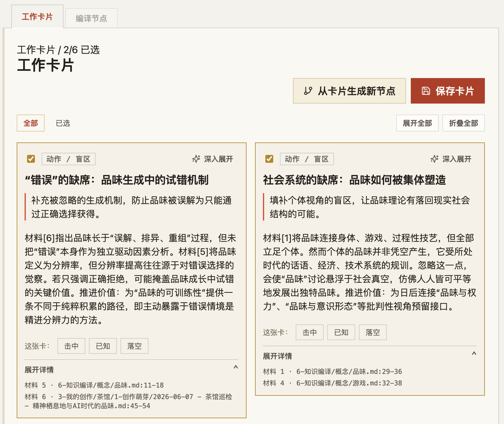The width and height of the screenshot is (504, 424).
Task: Click sparkle icon on “错误”的缺席 card
Action: coord(196,159)
